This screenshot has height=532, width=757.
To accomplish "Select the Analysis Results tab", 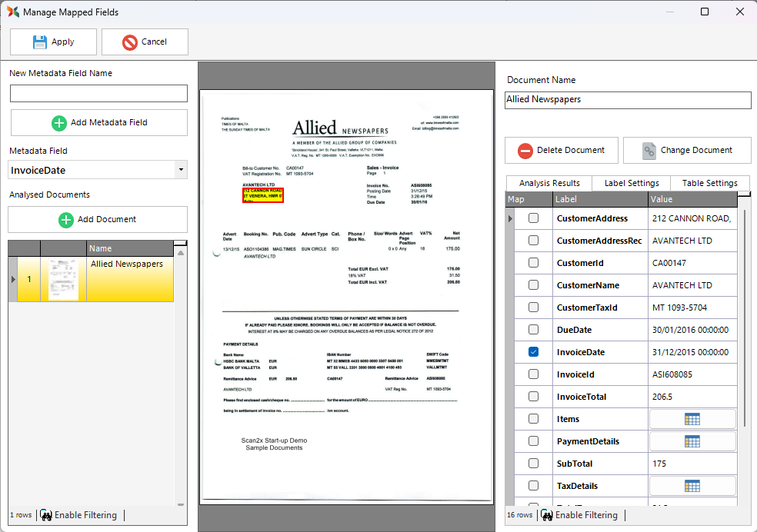I will coord(549,183).
